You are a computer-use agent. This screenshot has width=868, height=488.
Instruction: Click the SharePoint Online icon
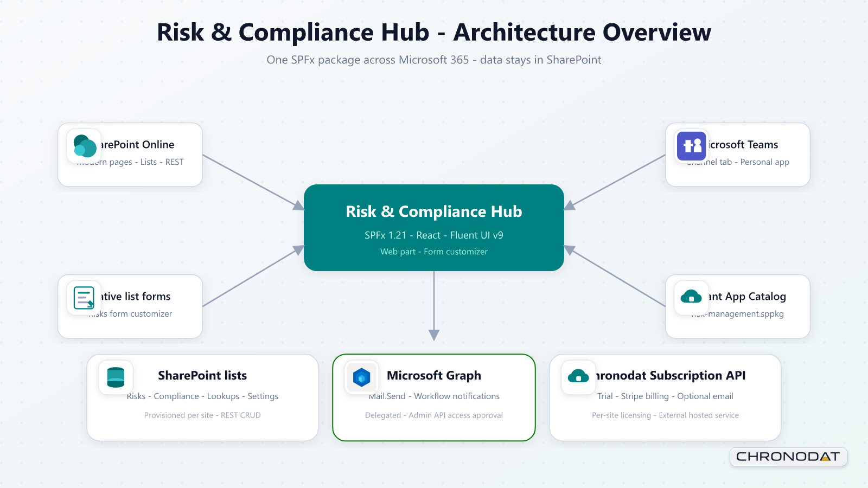[84, 146]
